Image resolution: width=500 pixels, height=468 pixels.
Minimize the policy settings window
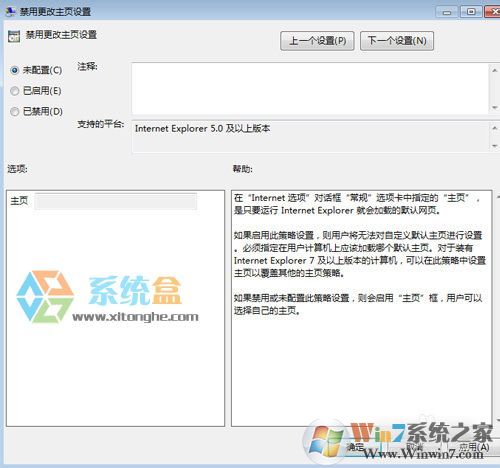tap(447, 12)
